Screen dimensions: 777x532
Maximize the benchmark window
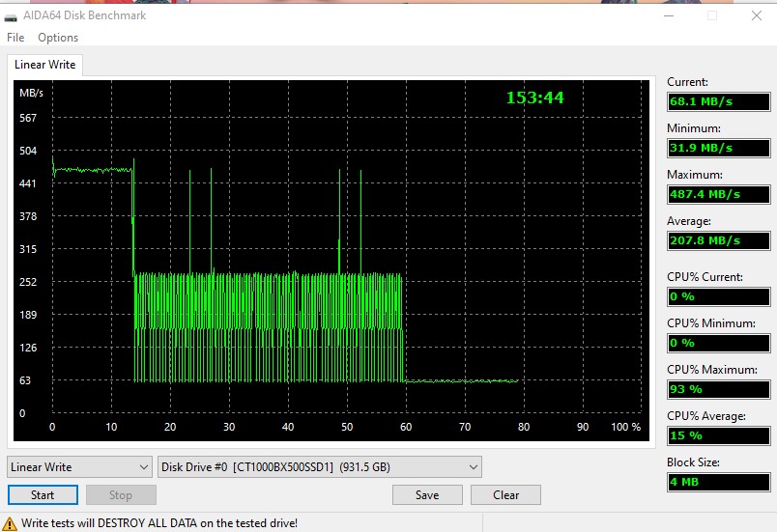coord(712,16)
